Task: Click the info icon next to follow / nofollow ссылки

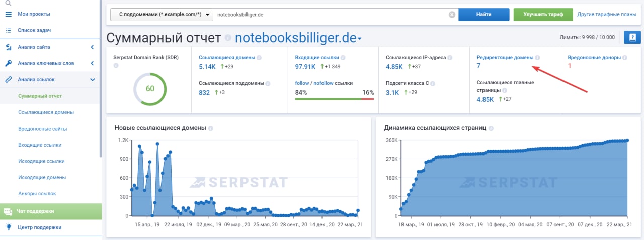Action: pos(357,83)
